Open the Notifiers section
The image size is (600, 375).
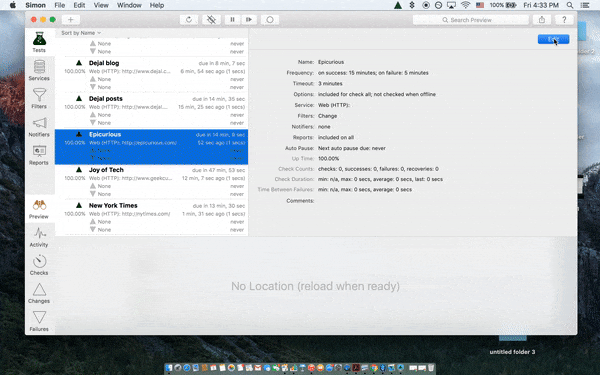coord(39,127)
